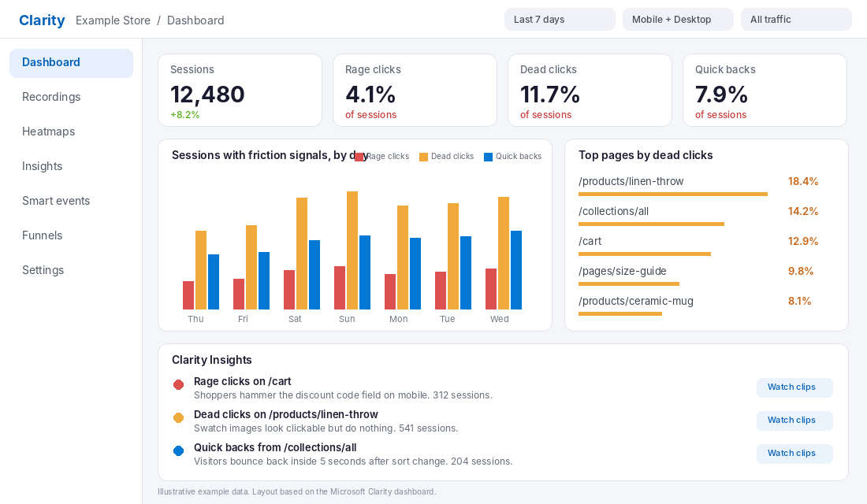
Task: Click the Clarity Insights heading
Action: click(x=212, y=360)
